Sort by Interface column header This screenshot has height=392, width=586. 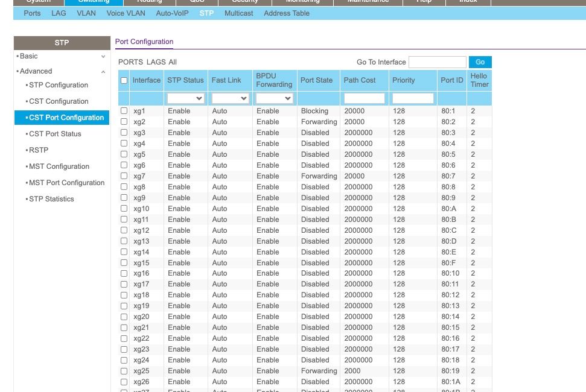tap(147, 80)
